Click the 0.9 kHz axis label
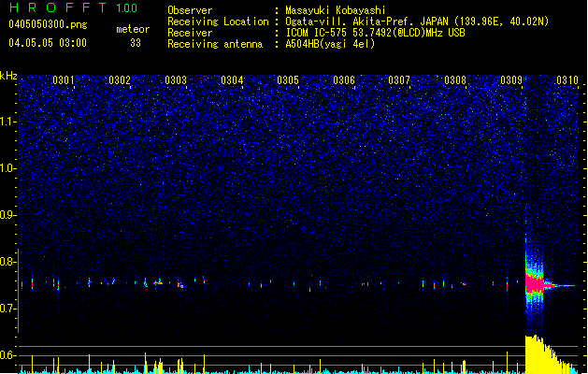Viewport: 588px width, 374px height. coord(8,215)
